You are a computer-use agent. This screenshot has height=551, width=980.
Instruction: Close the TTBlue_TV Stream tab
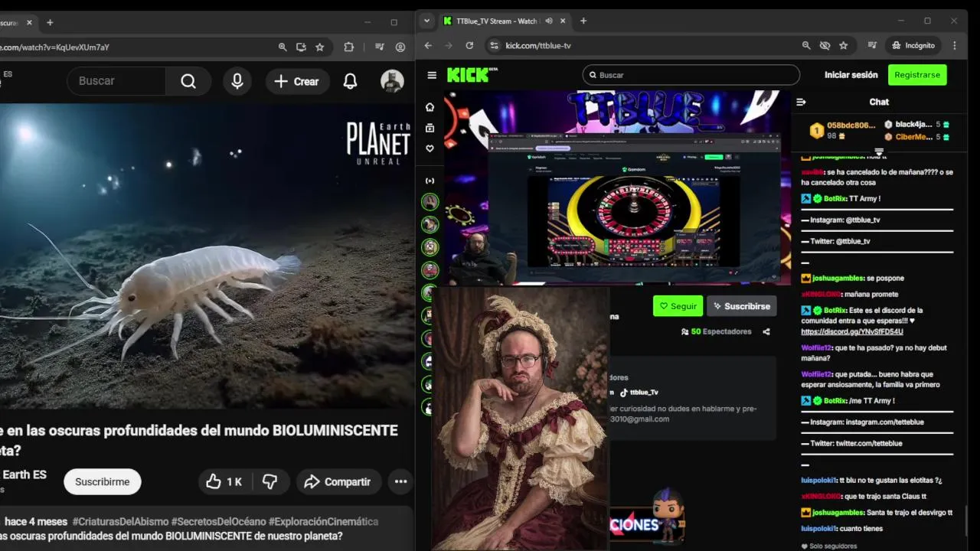pyautogui.click(x=563, y=21)
